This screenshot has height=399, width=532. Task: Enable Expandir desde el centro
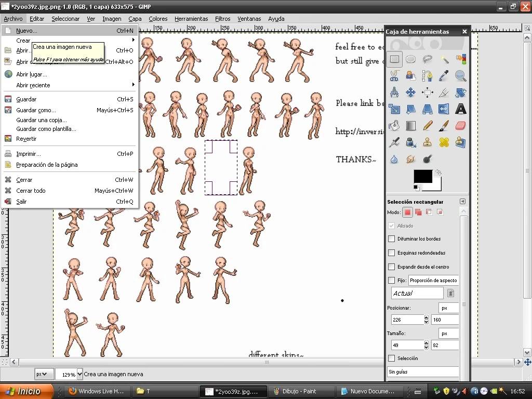click(x=391, y=267)
